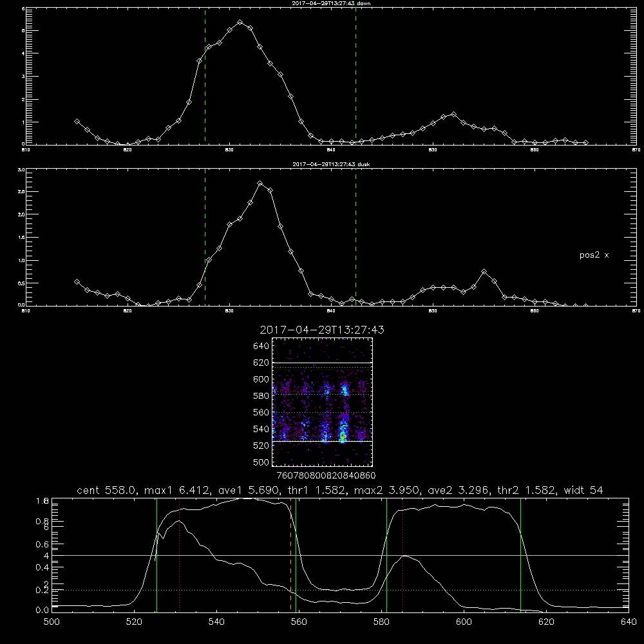Viewport: 644px width, 644px height.
Task: Click the heat map y-axis label 560
Action: tap(261, 412)
